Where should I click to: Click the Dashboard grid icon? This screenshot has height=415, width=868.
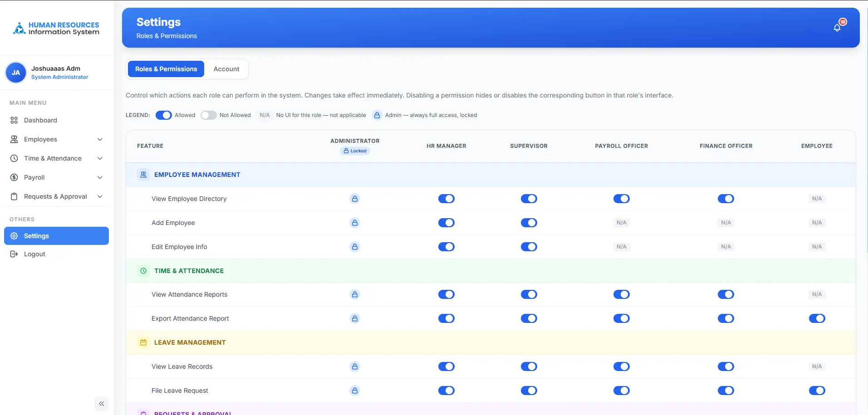click(14, 120)
